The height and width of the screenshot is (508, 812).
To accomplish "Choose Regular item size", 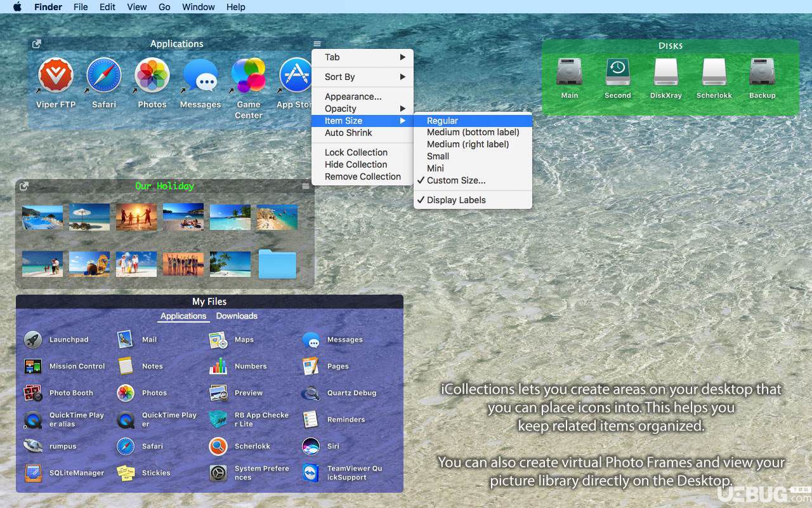I will (473, 121).
